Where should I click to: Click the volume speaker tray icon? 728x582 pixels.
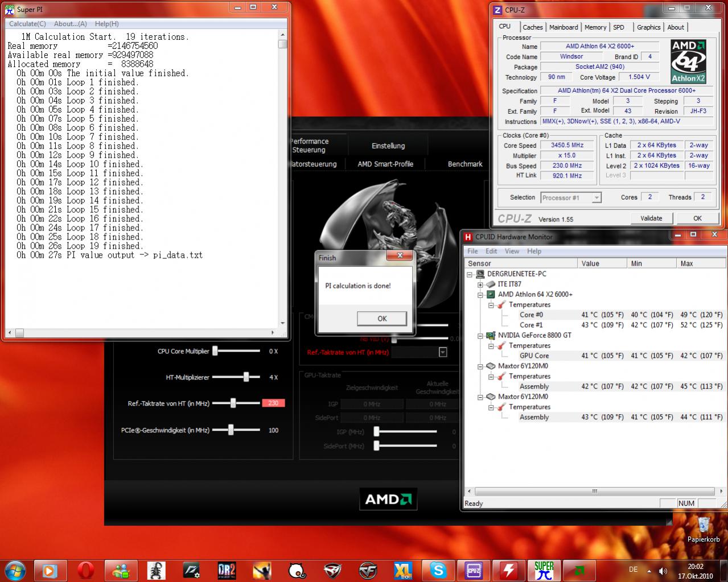coord(663,571)
